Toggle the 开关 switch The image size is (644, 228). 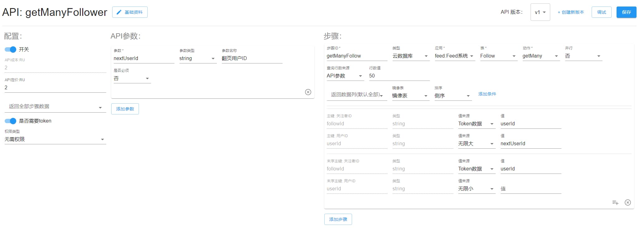point(10,49)
